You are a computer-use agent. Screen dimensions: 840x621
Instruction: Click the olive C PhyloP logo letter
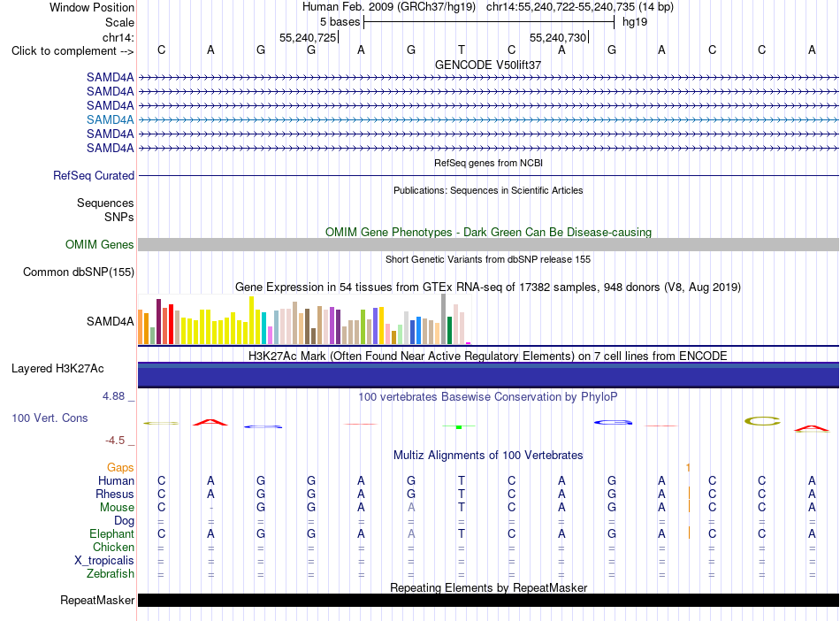(x=762, y=421)
